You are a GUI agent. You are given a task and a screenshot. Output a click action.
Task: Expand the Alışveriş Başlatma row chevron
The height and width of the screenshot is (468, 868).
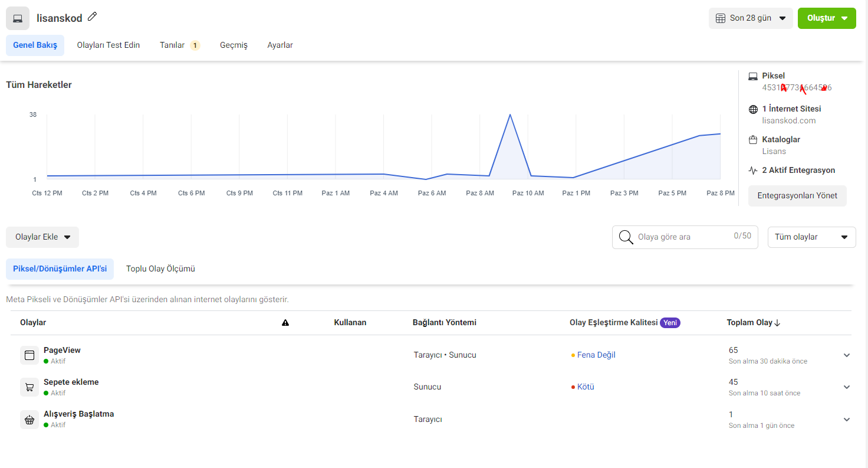pyautogui.click(x=847, y=420)
